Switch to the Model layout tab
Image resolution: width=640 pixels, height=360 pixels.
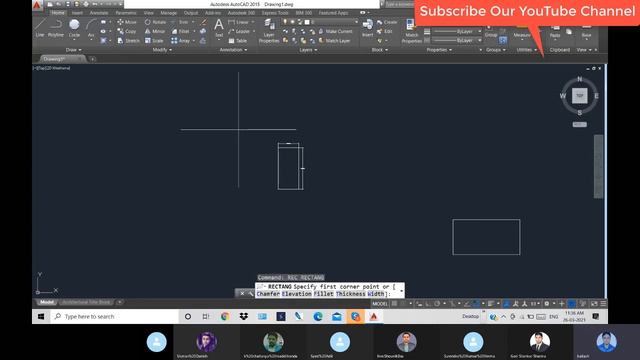click(47, 302)
